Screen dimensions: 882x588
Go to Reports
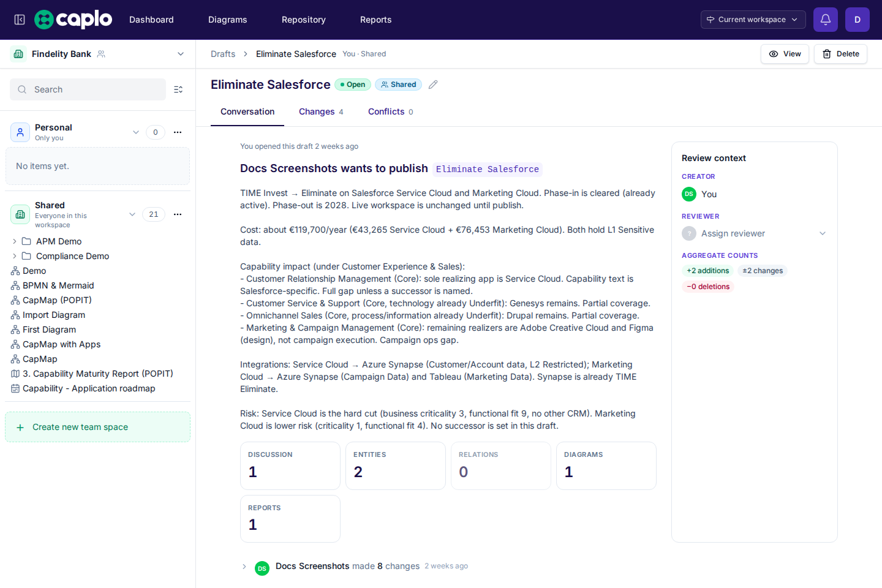pos(376,20)
